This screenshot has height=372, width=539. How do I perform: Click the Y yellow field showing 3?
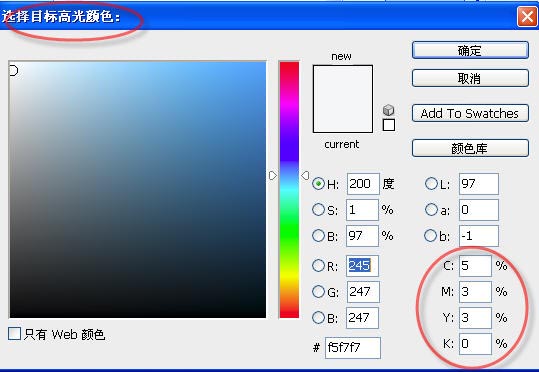(x=475, y=318)
